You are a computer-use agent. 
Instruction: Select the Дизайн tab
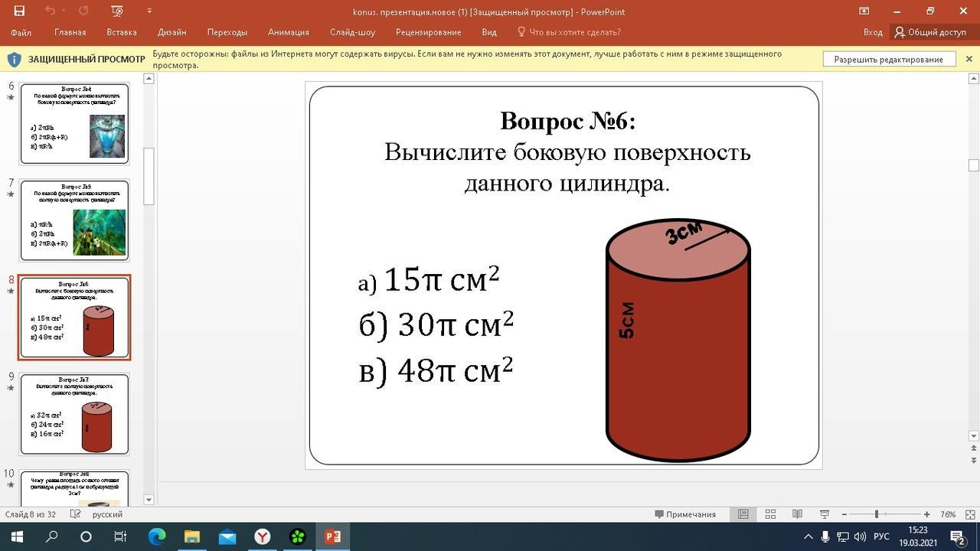pos(171,32)
